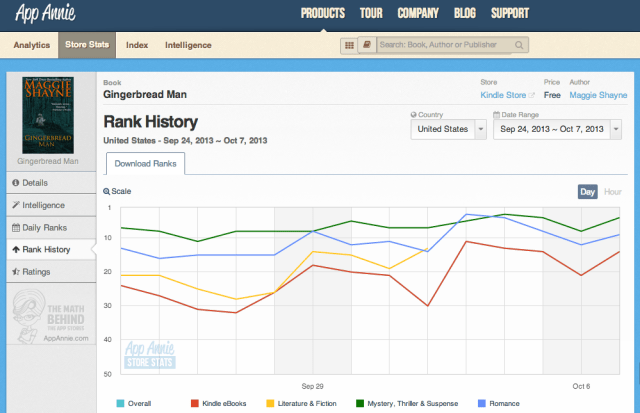Click the Scale zoom icon above chart
This screenshot has width=640, height=413.
107,191
